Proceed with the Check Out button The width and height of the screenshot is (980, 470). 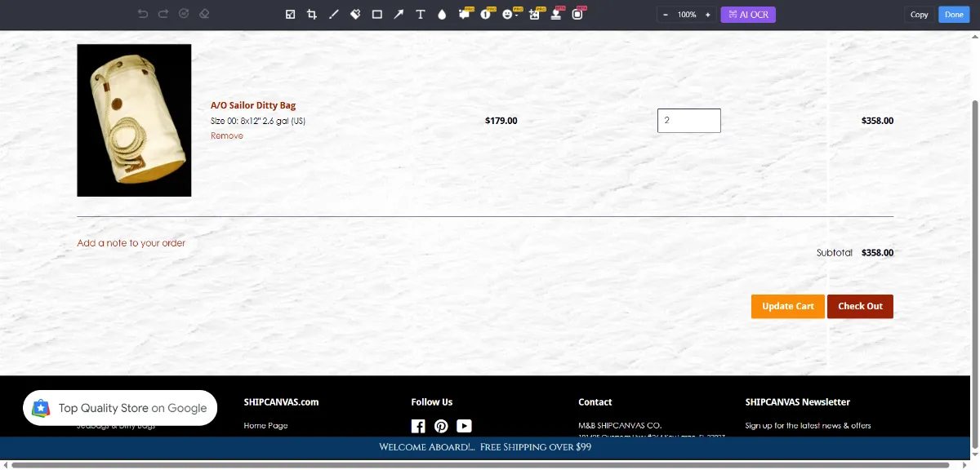(x=860, y=306)
